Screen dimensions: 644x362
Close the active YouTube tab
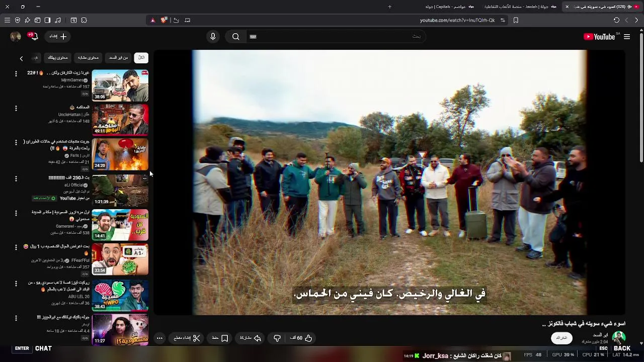tap(567, 7)
